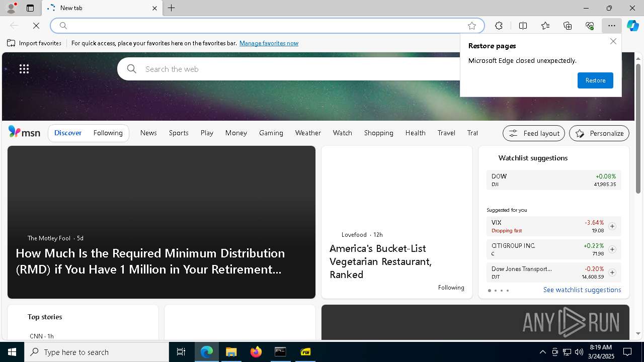
Task: Add Dow Jones Transport to watchlist
Action: pyautogui.click(x=612, y=273)
